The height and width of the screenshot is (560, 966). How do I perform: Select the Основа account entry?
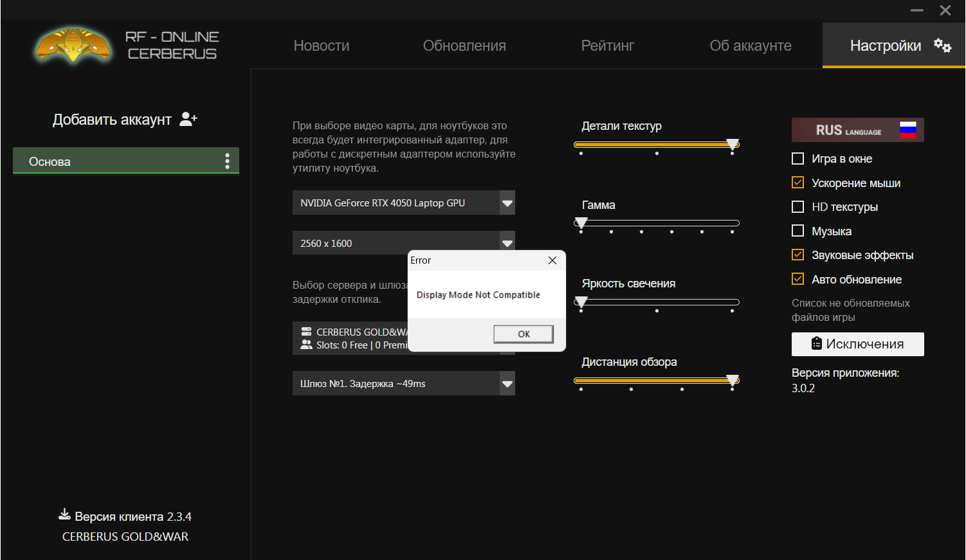116,161
